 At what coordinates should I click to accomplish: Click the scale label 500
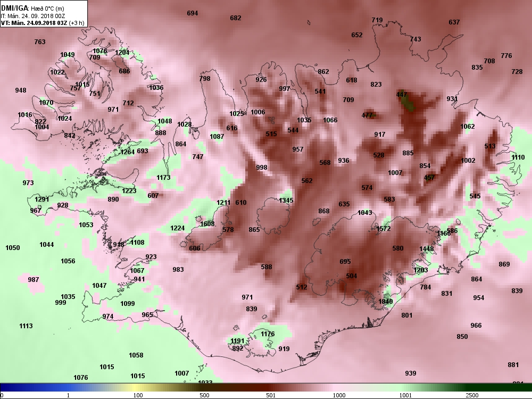click(204, 395)
